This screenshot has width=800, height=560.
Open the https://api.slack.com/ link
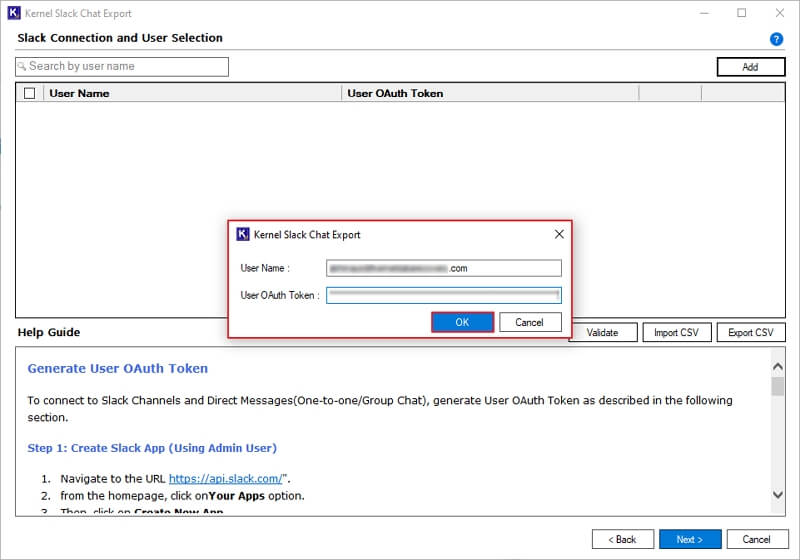pos(226,478)
